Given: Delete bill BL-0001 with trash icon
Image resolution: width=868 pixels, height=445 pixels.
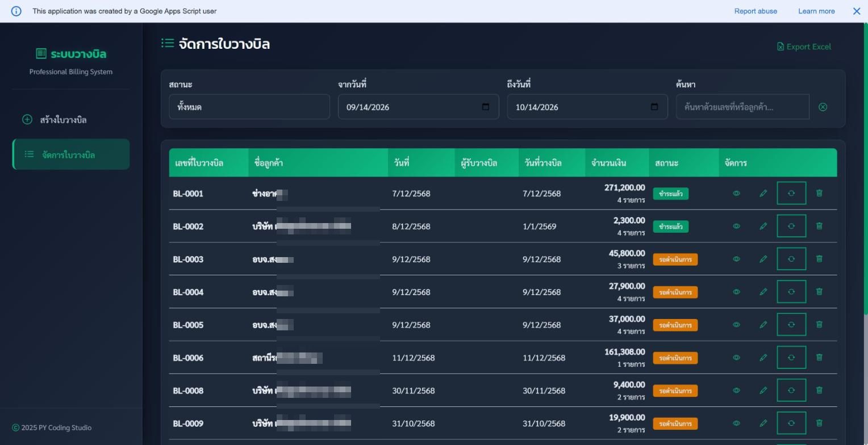Looking at the screenshot, I should (x=819, y=193).
